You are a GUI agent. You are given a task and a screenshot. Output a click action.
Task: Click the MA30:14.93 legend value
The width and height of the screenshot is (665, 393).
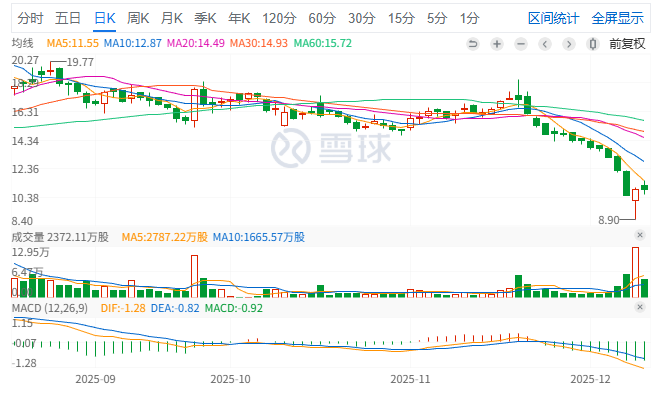(x=259, y=43)
